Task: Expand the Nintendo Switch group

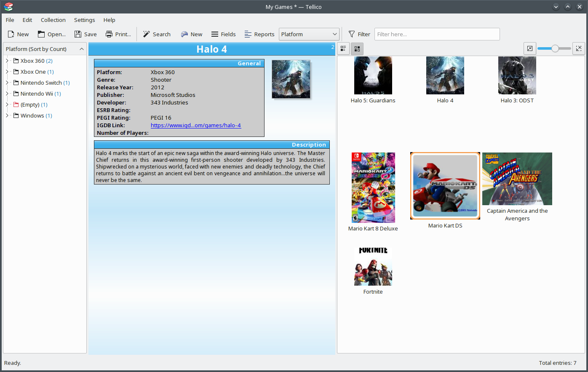Action: pos(7,83)
